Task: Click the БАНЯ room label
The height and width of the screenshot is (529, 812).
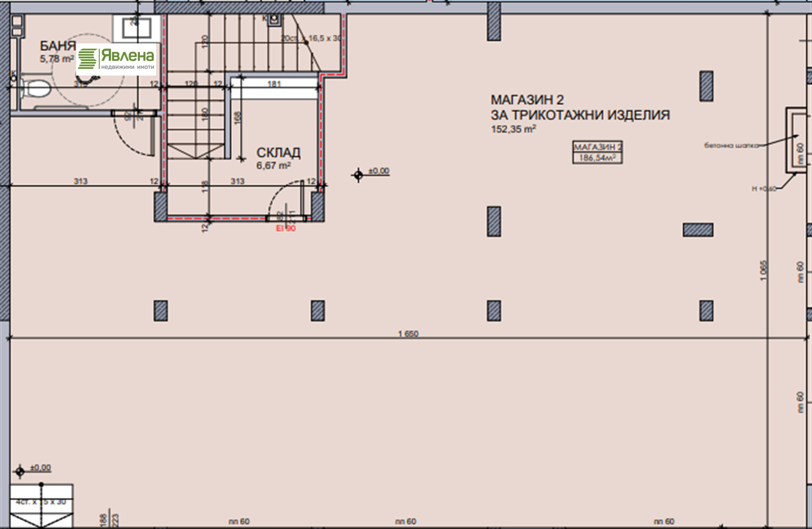Action: [x=58, y=46]
